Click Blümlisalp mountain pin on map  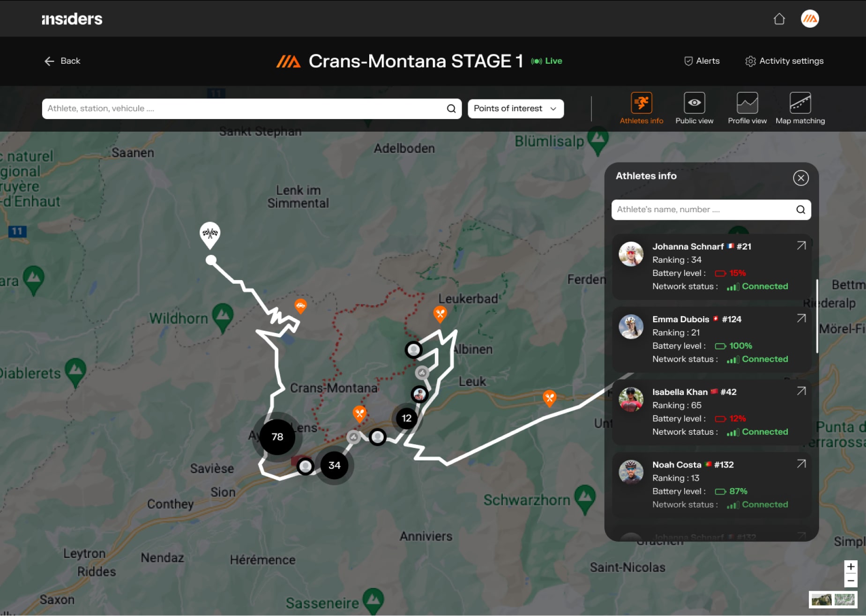(x=598, y=142)
